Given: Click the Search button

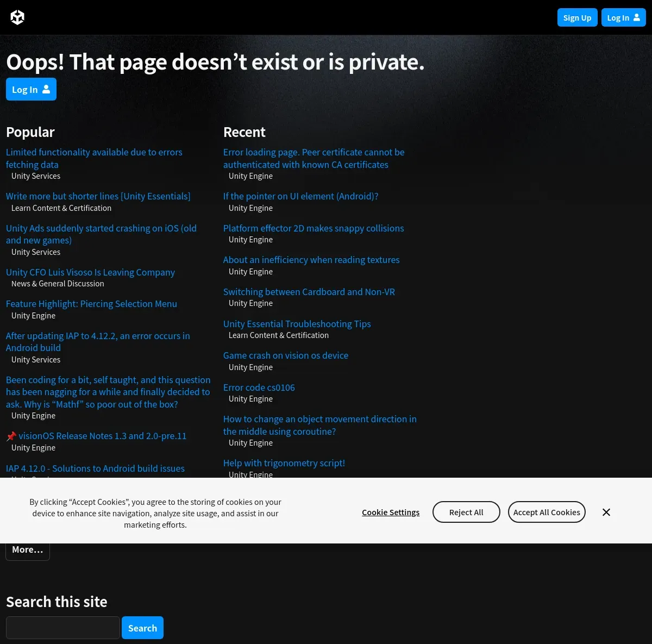Looking at the screenshot, I should (142, 628).
